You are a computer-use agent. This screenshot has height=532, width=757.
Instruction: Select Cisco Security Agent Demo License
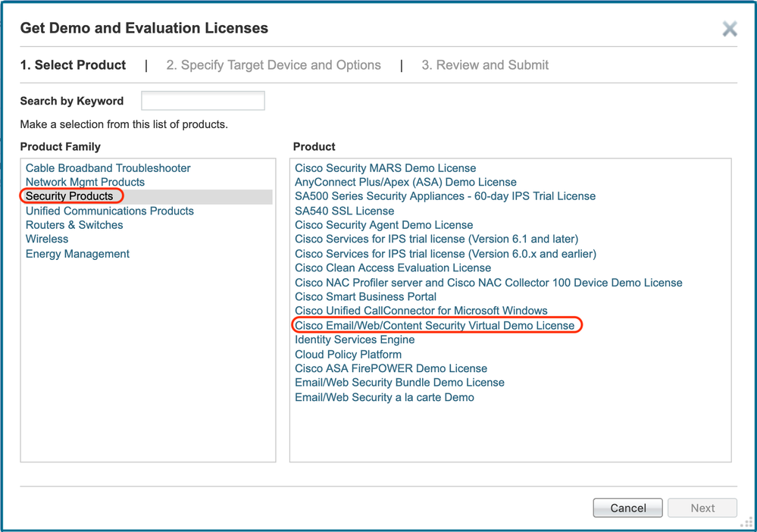[x=384, y=225]
